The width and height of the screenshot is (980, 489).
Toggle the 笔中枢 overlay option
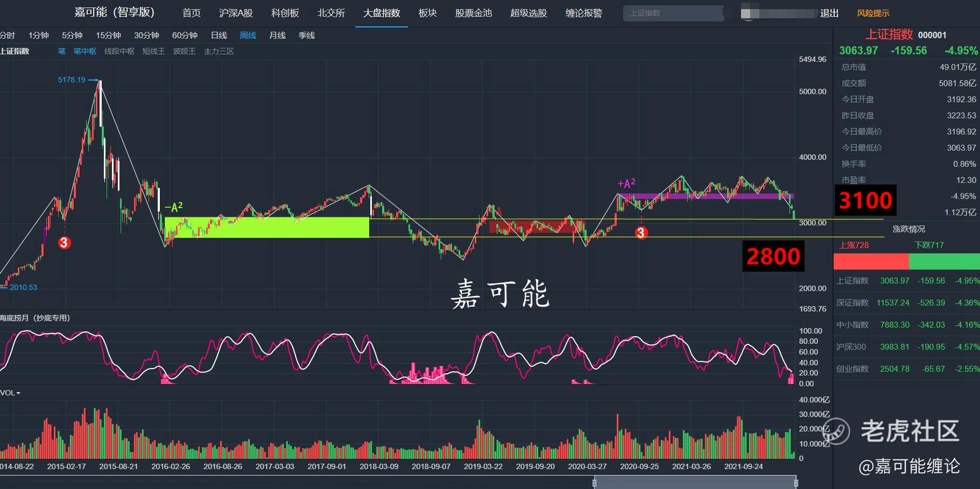coord(85,51)
